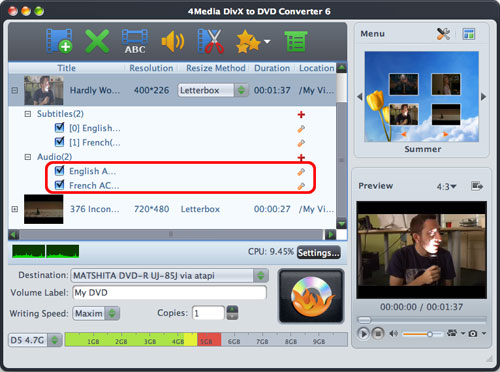Uncheck the English audio track
This screenshot has width=500, height=372.
coord(59,171)
